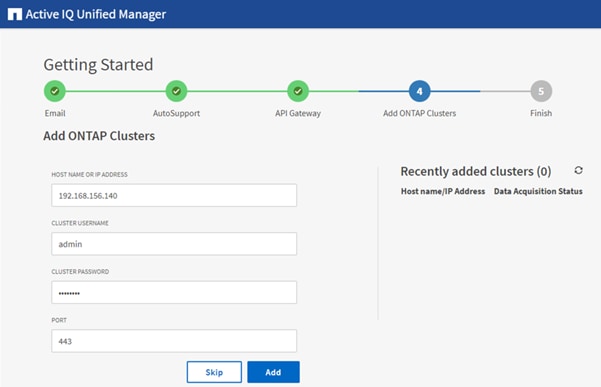Click the Host Name or IP Address field
Screen dimensions: 601x387
pos(174,195)
